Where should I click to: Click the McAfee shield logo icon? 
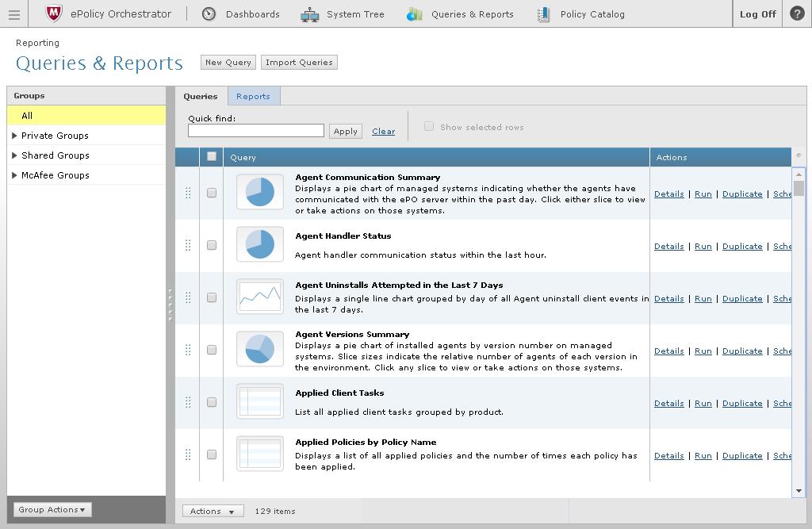(54, 13)
